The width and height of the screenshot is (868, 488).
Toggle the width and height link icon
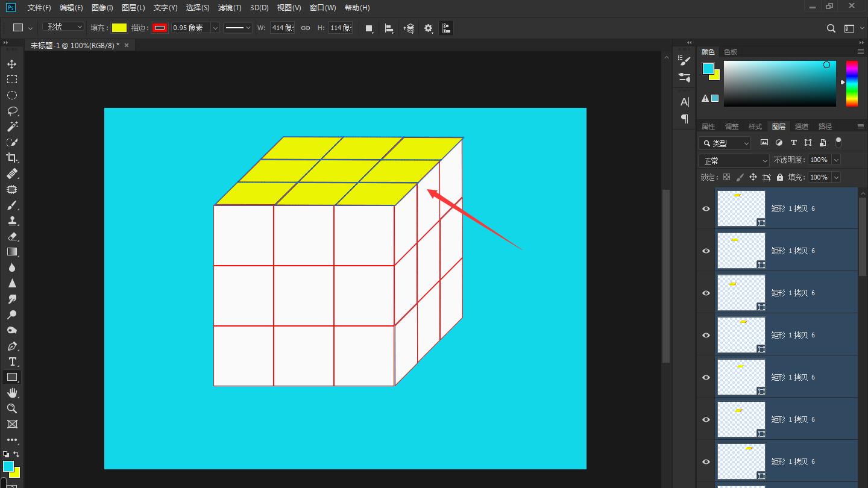[x=306, y=28]
